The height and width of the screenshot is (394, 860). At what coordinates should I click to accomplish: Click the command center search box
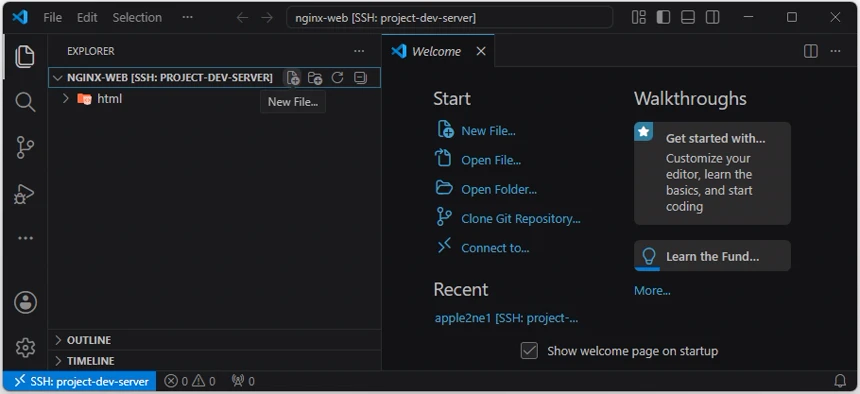(x=449, y=18)
